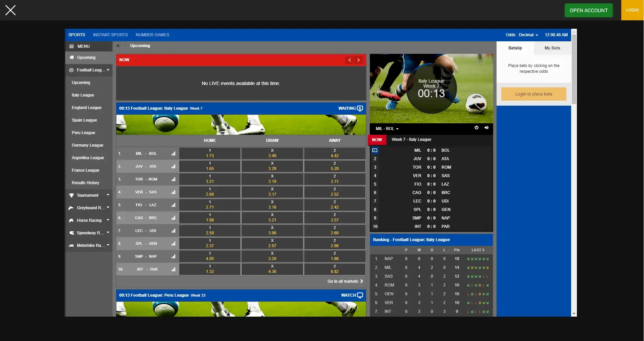The width and height of the screenshot is (644, 341).
Task: Open the MIL - BOL match selector dropdown
Action: pos(387,129)
